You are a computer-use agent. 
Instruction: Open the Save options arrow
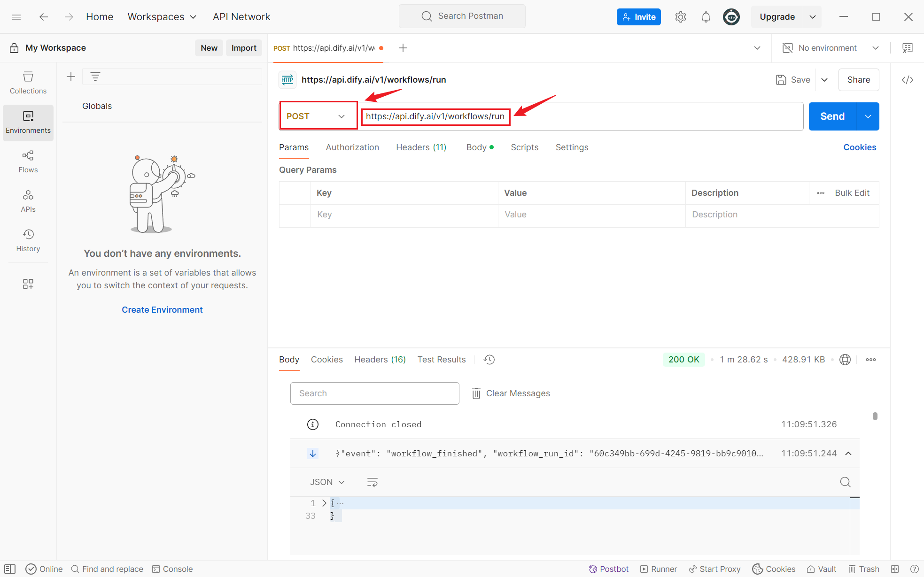(x=824, y=80)
